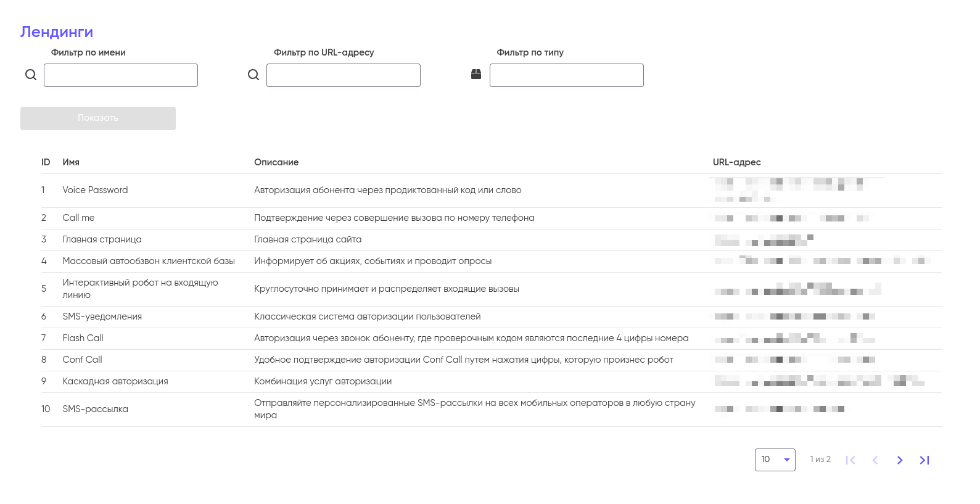Click the search icon beside name filter
Viewport: 980px width, 504px height.
pyautogui.click(x=31, y=75)
